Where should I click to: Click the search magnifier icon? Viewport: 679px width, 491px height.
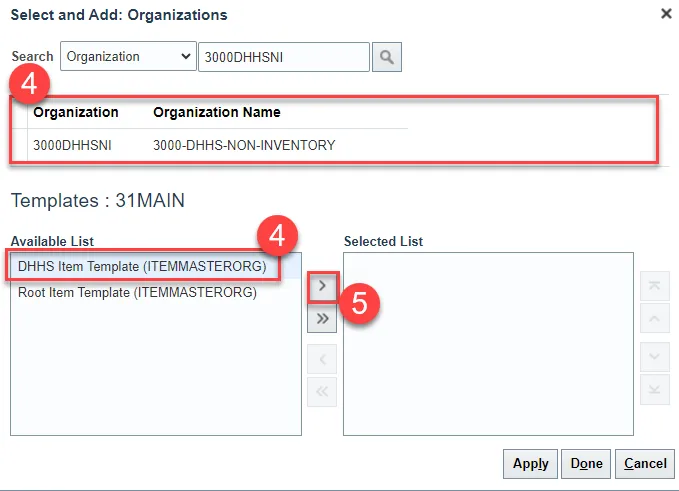click(x=386, y=58)
